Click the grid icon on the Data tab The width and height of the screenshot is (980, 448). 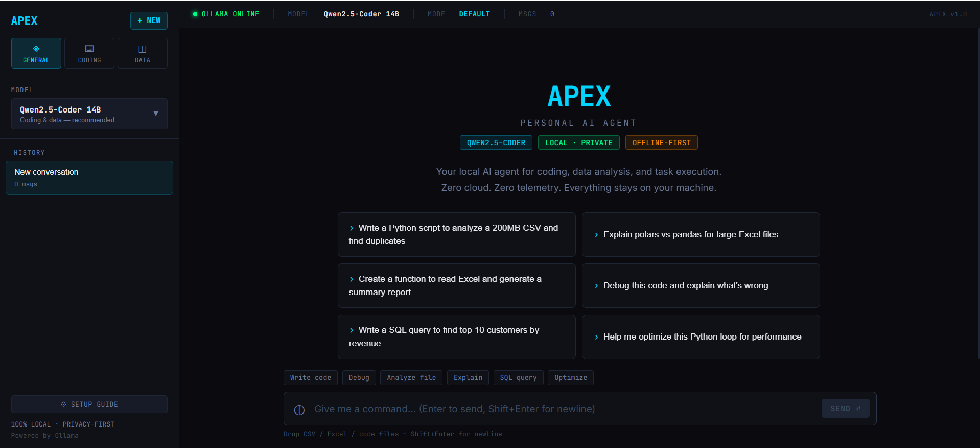143,49
